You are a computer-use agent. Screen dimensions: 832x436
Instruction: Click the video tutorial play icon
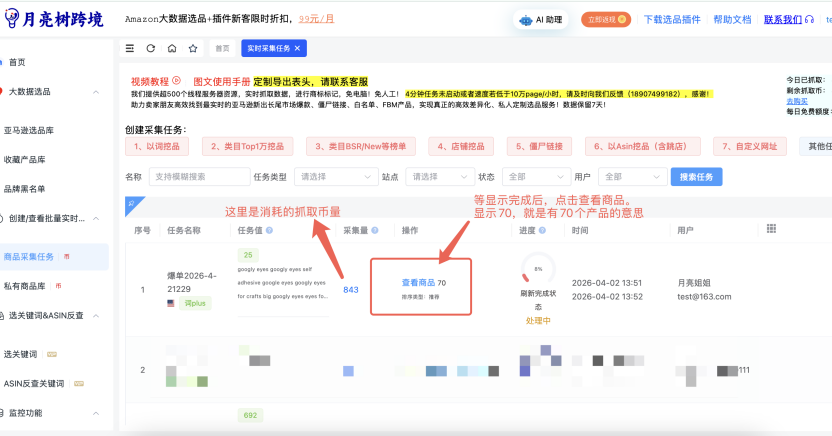point(176,81)
